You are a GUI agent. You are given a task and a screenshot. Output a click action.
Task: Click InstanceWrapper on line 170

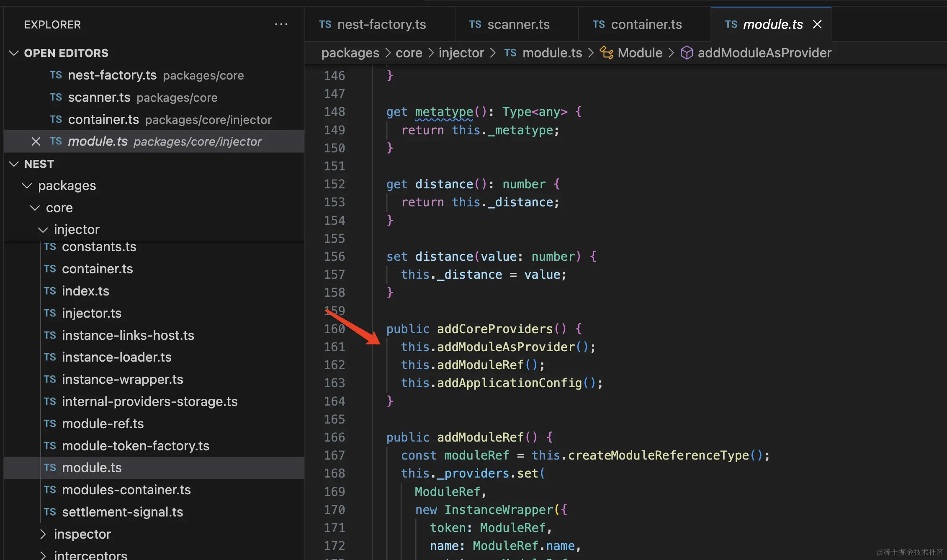tap(499, 510)
